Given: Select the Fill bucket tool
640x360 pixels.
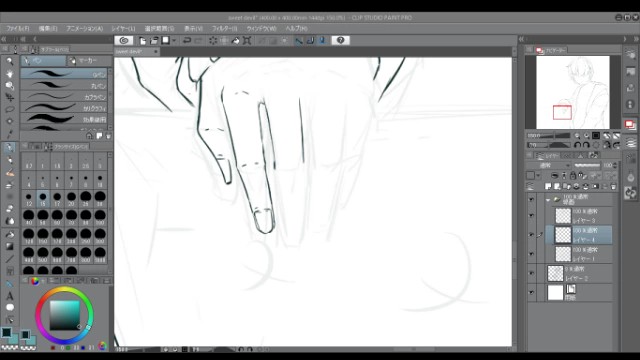Looking at the screenshot, I should click(10, 235).
